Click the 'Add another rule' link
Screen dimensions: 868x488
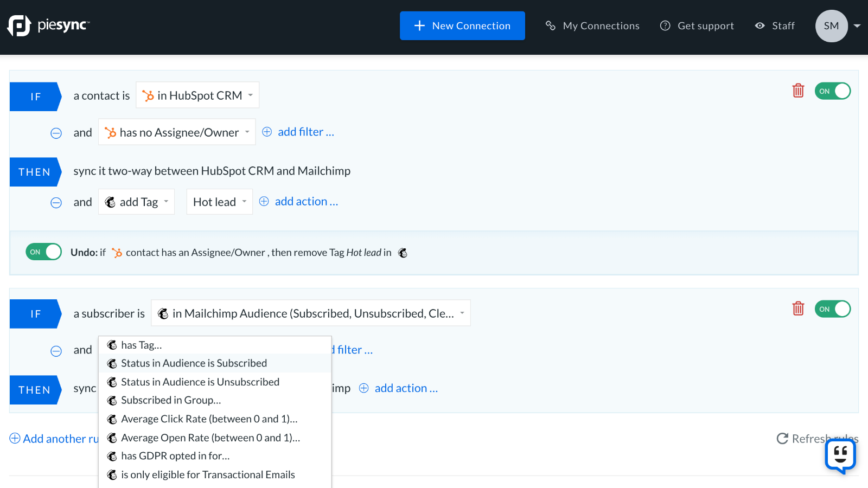(x=54, y=439)
